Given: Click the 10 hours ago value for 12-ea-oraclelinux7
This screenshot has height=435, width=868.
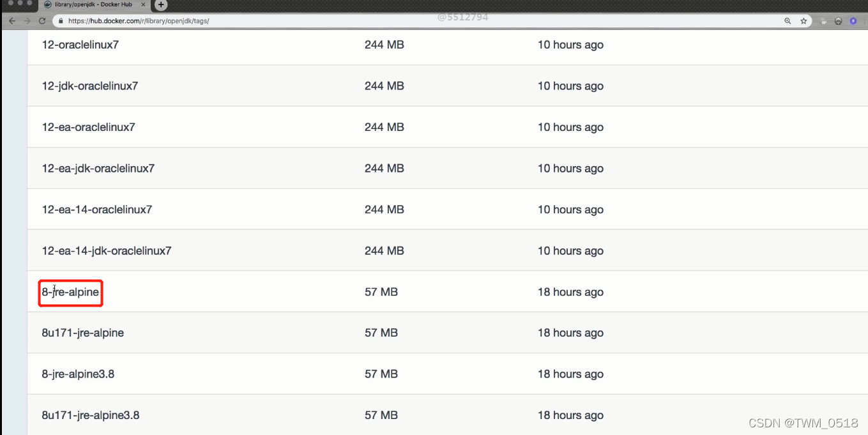Looking at the screenshot, I should pyautogui.click(x=570, y=127).
